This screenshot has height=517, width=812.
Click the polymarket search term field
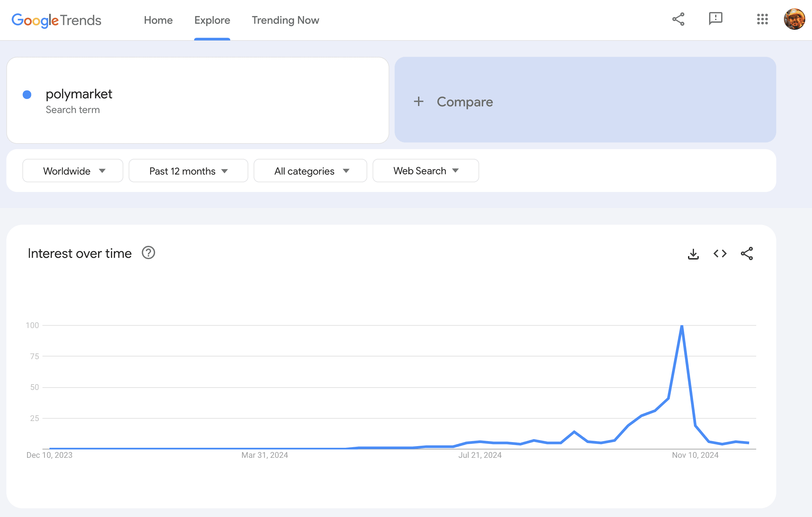(x=79, y=94)
